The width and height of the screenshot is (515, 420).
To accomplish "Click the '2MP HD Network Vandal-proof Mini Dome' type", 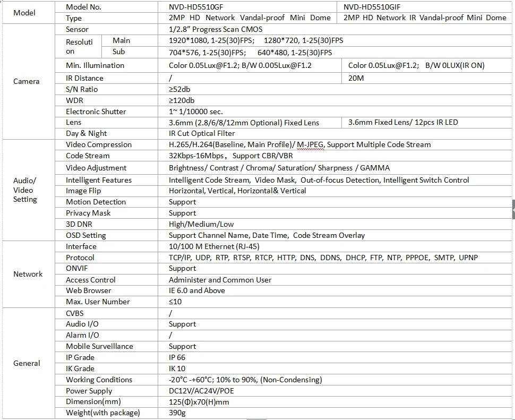I will pyautogui.click(x=250, y=18).
